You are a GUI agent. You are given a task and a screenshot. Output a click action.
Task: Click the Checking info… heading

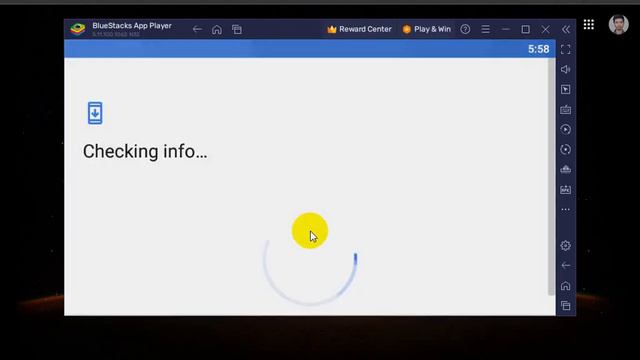coord(145,151)
